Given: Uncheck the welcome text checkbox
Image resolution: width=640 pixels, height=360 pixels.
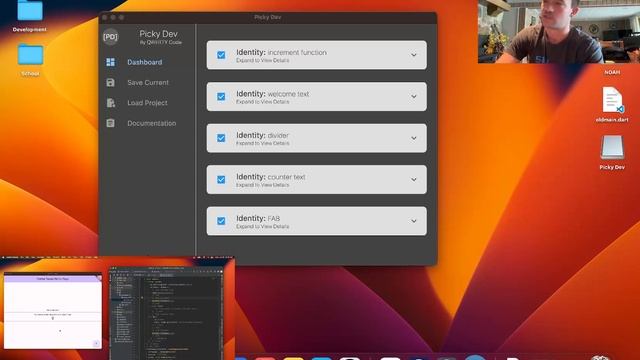Looking at the screenshot, I should tap(221, 96).
